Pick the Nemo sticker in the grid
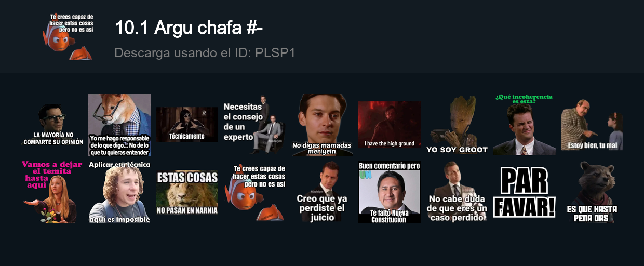The width and height of the screenshot is (644, 266). point(254,192)
